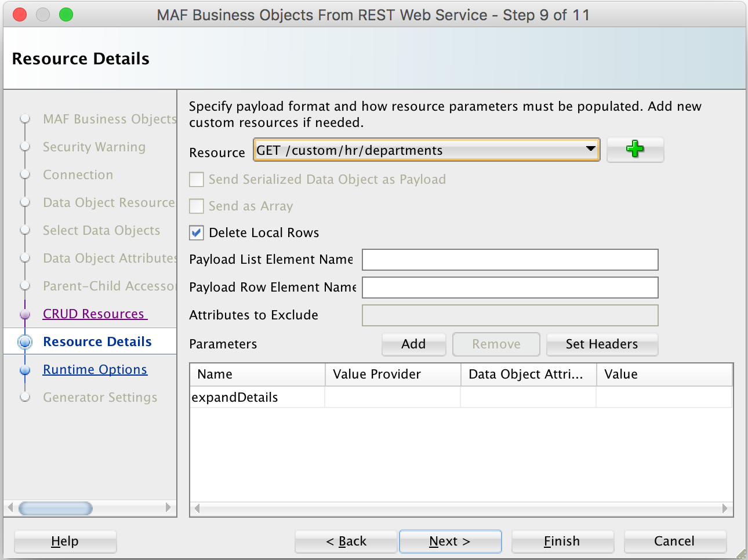Viewport: 748px width, 560px height.
Task: Zoom the window with the green button
Action: coord(66,14)
